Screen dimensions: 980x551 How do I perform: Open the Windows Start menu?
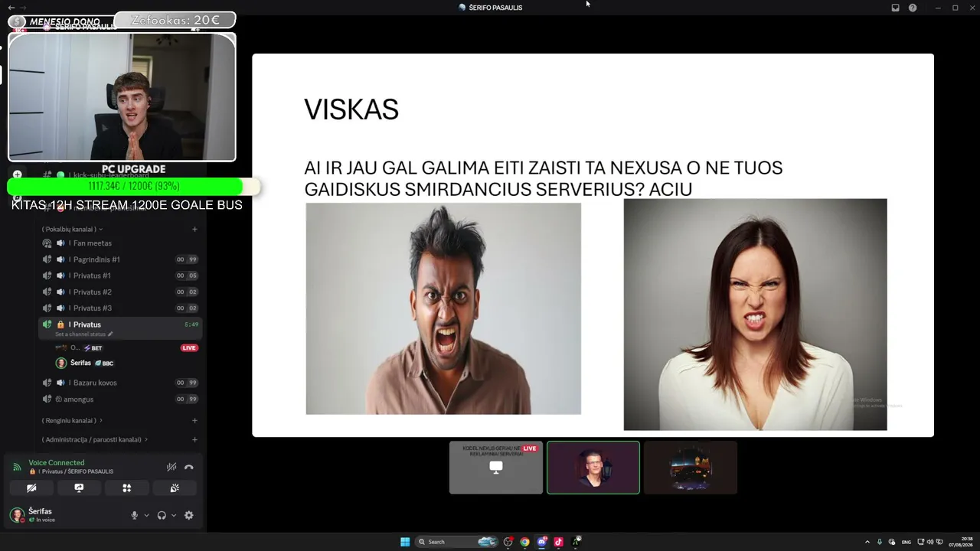pyautogui.click(x=405, y=542)
